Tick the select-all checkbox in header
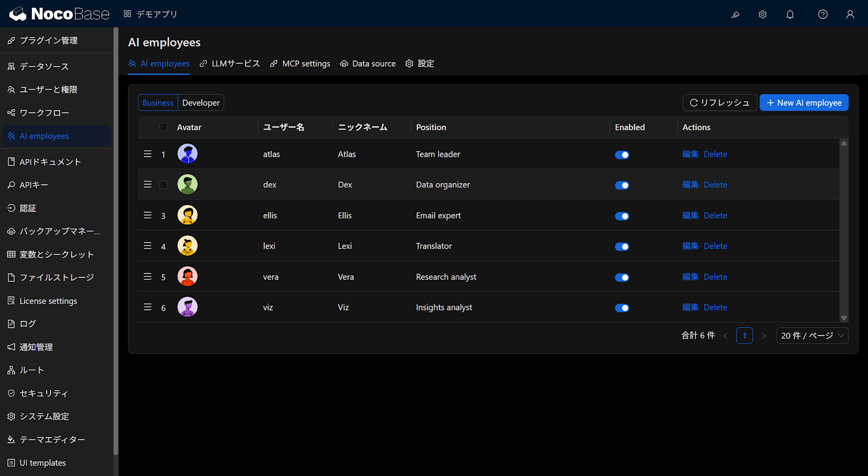868x476 pixels. pos(163,127)
